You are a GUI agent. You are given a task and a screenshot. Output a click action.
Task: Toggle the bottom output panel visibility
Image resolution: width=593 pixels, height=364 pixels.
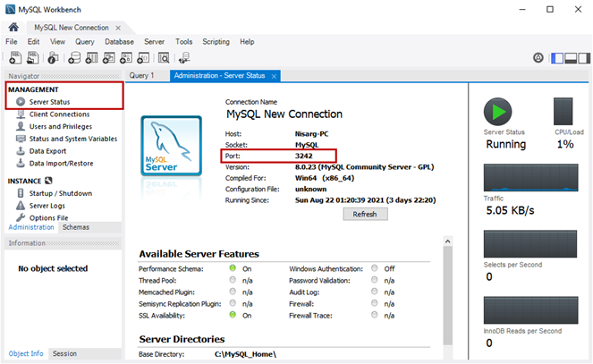point(571,58)
